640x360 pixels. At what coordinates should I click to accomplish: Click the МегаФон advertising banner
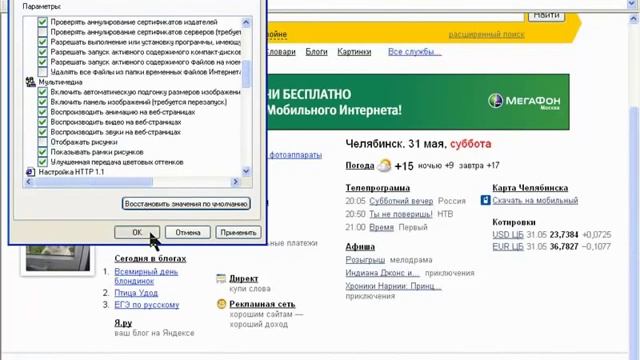pyautogui.click(x=418, y=102)
